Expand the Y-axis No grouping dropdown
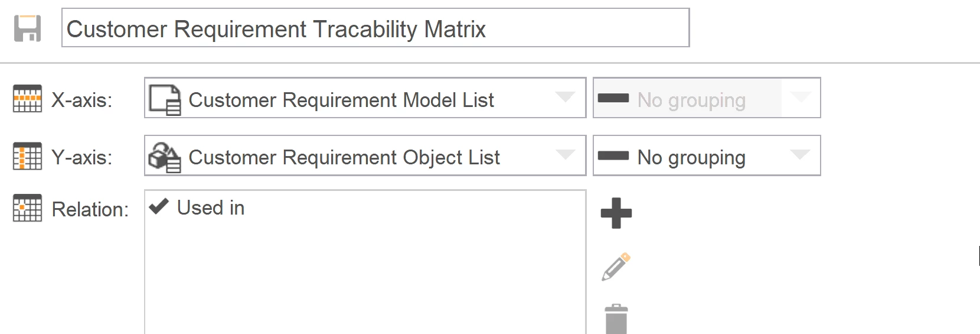The image size is (980, 334). coord(800,154)
